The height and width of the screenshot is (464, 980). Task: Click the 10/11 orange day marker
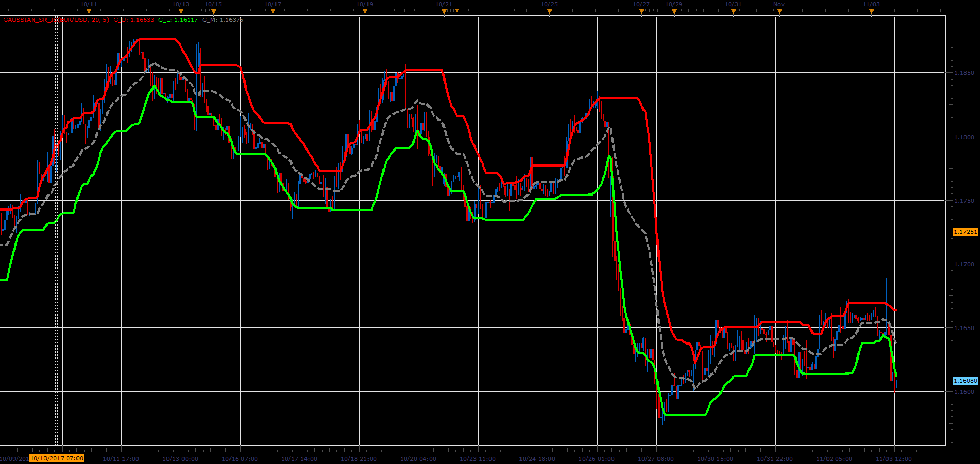[89, 11]
